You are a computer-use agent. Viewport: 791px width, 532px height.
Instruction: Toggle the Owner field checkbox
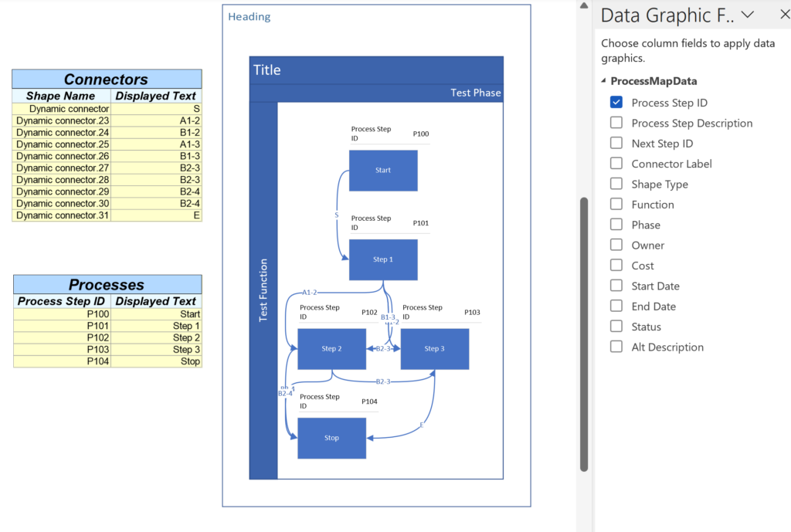(x=616, y=245)
